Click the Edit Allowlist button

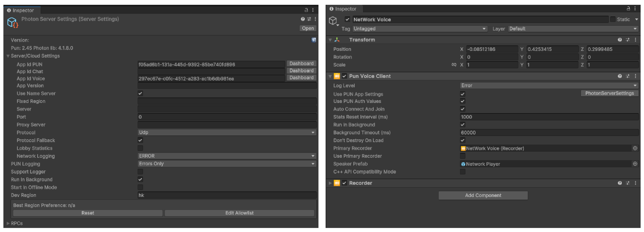[239, 213]
